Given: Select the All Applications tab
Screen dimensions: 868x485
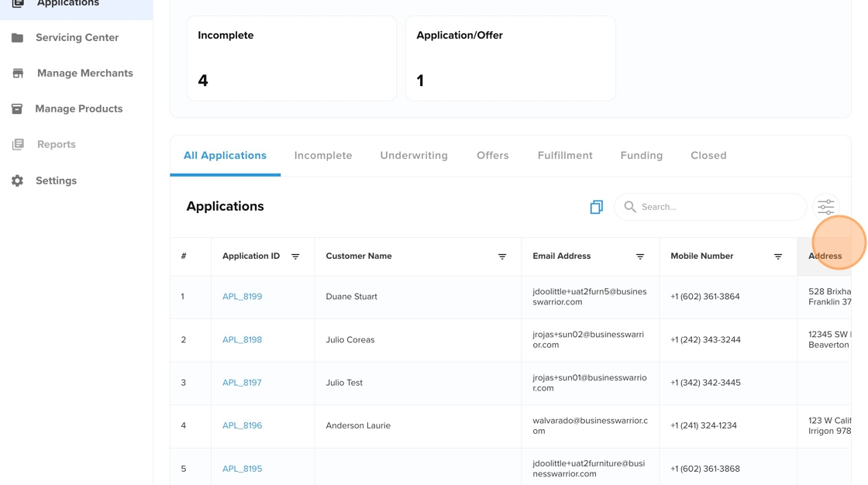Looking at the screenshot, I should point(226,156).
